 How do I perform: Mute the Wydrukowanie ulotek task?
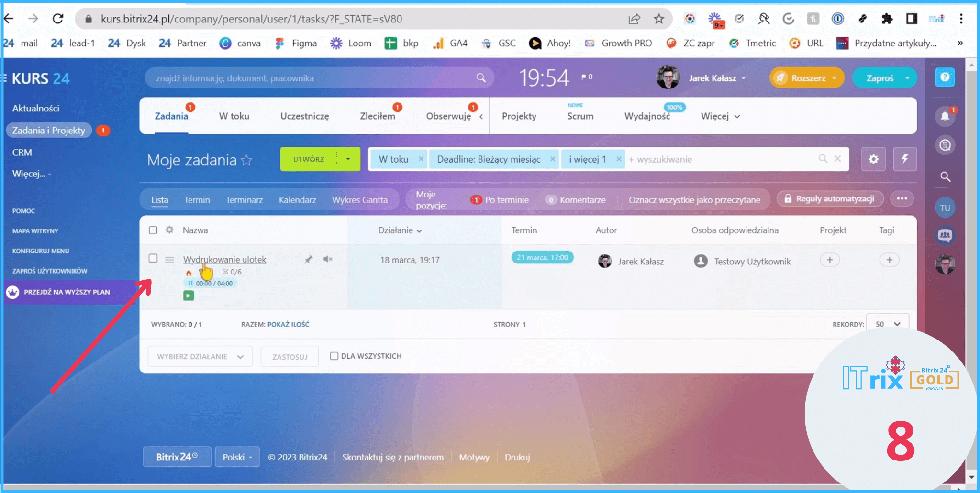click(x=328, y=259)
